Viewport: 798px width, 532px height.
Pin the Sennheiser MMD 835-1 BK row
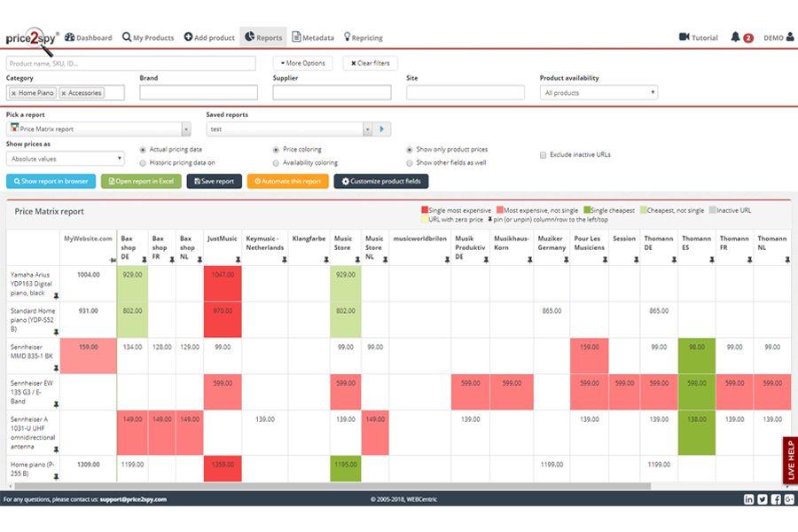[56, 368]
